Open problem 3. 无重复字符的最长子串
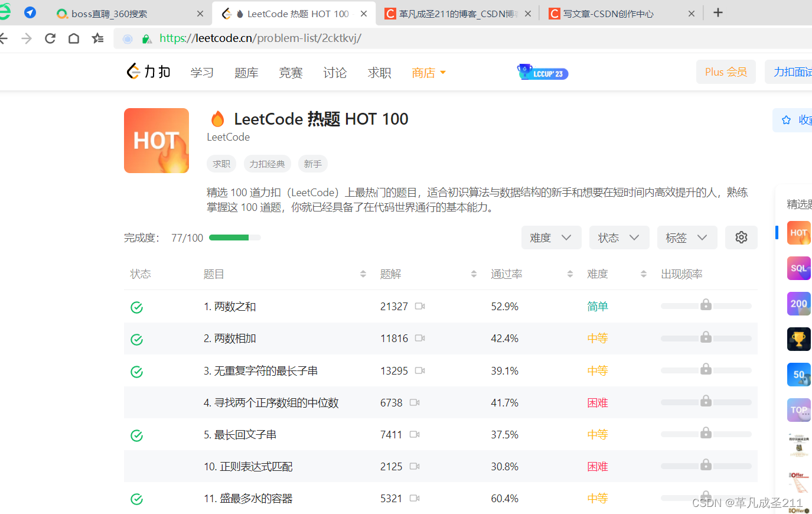 (x=260, y=371)
